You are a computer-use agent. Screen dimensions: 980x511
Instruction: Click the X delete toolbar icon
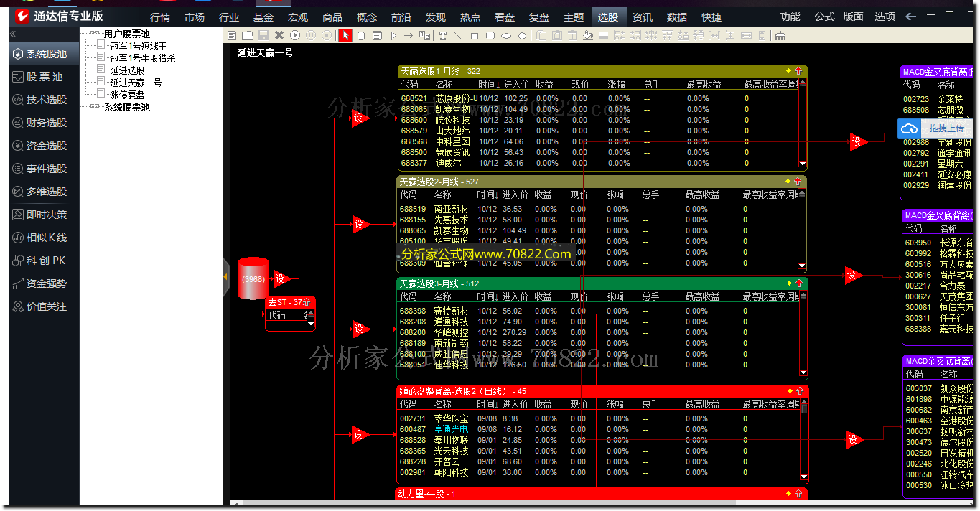pos(279,35)
